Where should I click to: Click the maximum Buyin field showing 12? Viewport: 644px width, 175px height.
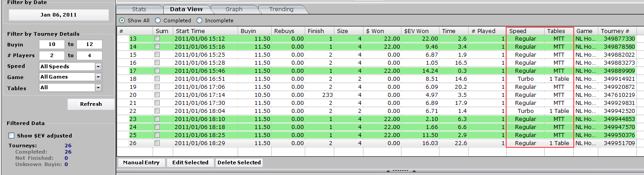(90, 45)
